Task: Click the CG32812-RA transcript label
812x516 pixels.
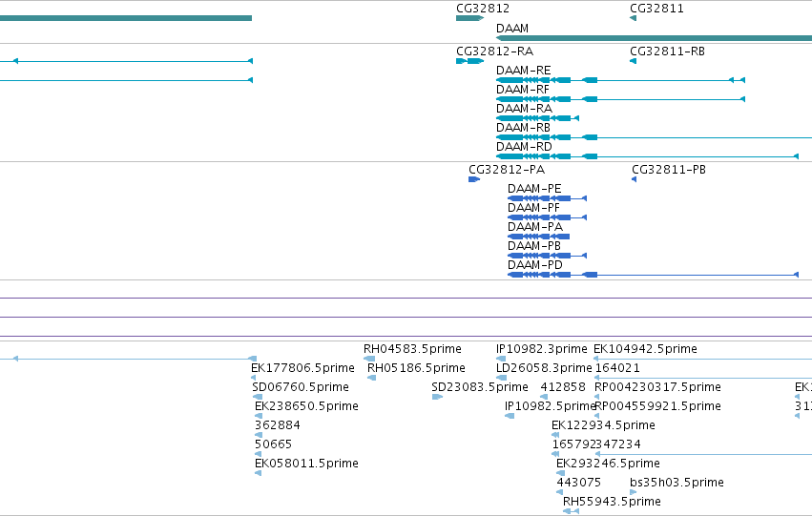Action: click(x=494, y=52)
